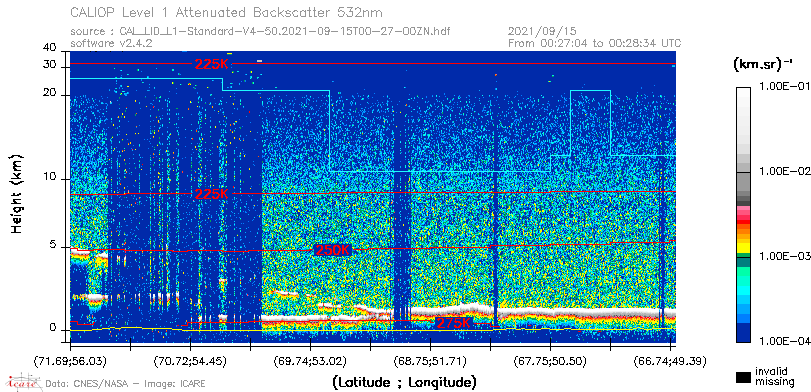The width and height of the screenshot is (811, 392).
Task: Click the y-axis tick label '40'
Action: (50, 48)
